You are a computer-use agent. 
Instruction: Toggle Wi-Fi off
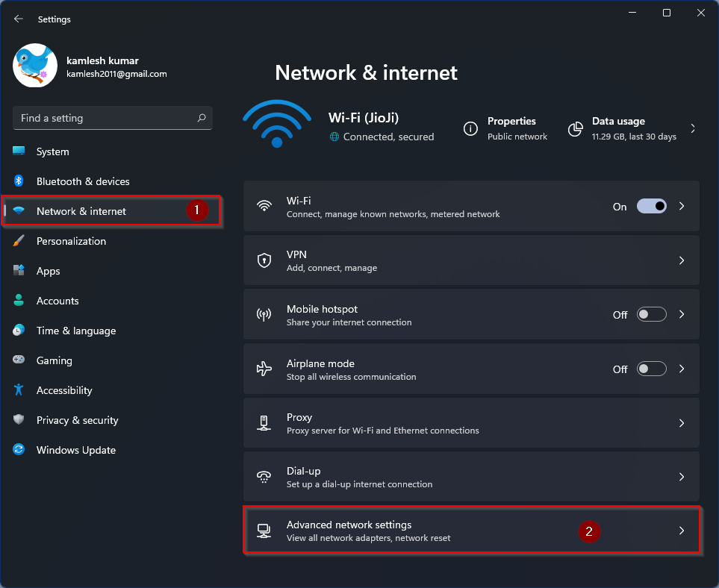pos(651,207)
